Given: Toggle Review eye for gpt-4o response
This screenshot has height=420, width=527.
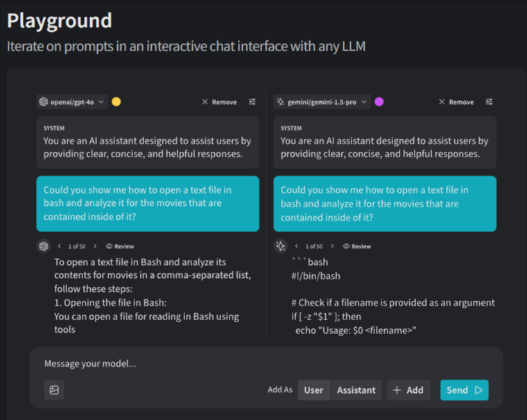Looking at the screenshot, I should pyautogui.click(x=120, y=246).
